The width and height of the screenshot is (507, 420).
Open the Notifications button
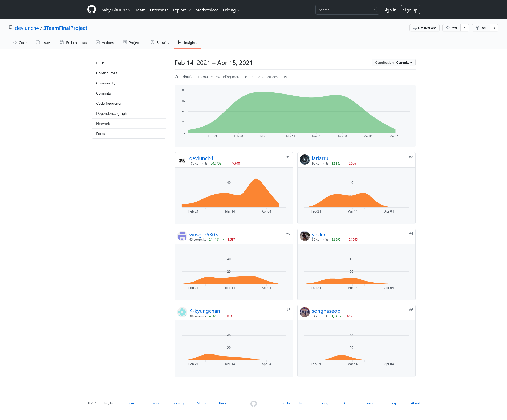[424, 28]
